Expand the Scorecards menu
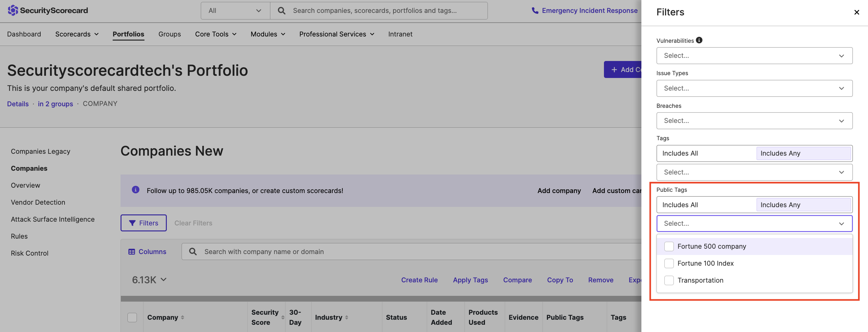 pos(77,34)
